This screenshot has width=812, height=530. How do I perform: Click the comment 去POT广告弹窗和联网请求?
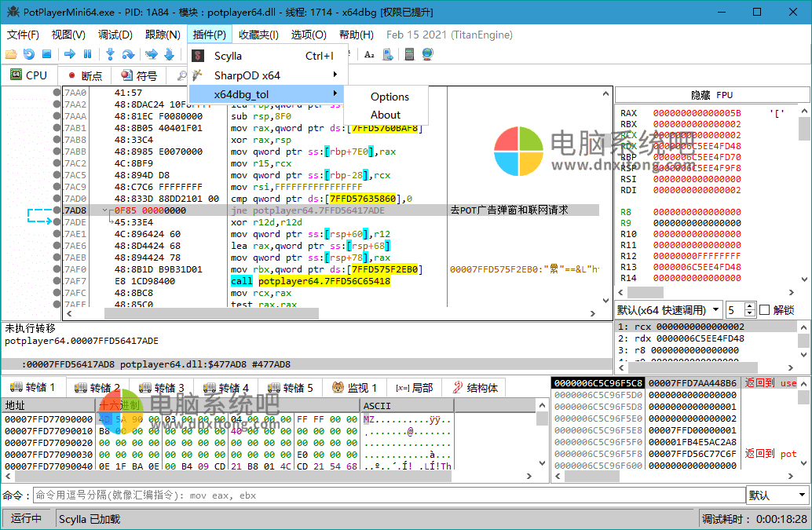click(509, 210)
